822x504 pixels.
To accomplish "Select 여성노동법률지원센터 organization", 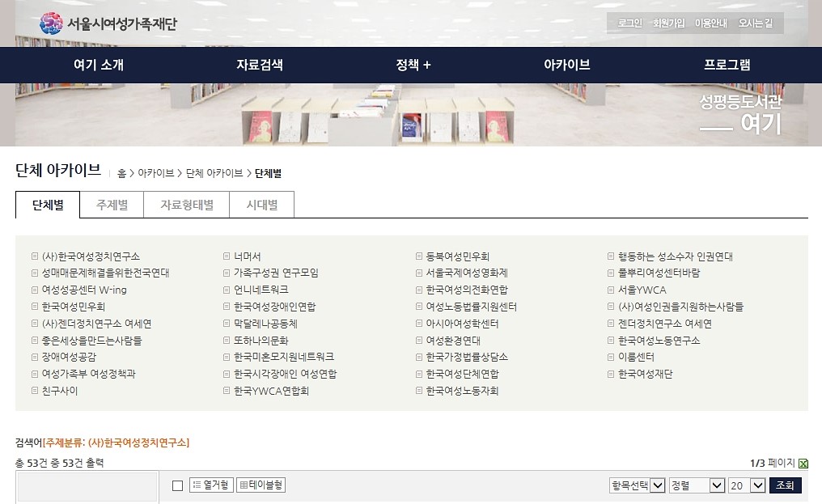I will coord(472,307).
